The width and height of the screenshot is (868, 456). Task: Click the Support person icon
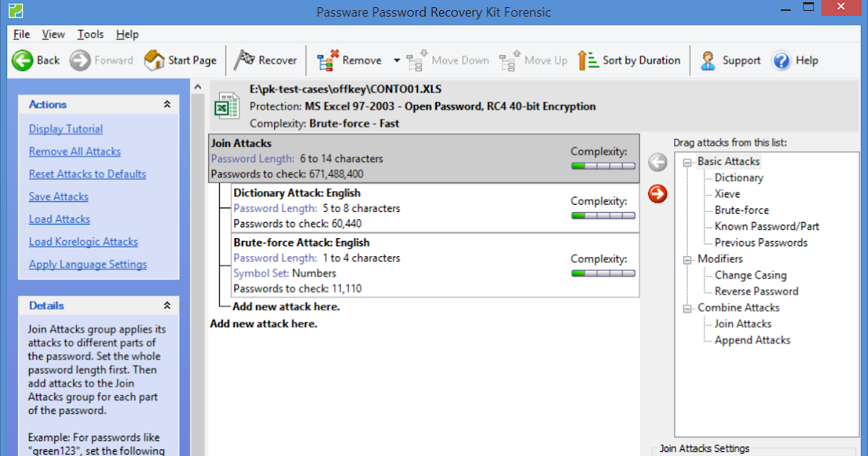pyautogui.click(x=708, y=60)
